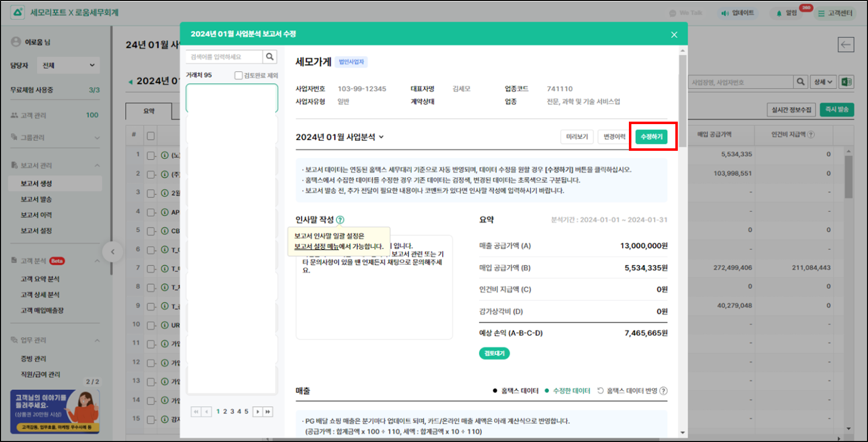Click the 수정하기 button
The height and width of the screenshot is (442, 868).
coord(651,136)
